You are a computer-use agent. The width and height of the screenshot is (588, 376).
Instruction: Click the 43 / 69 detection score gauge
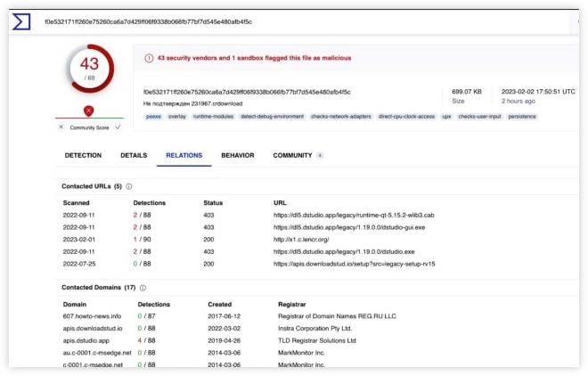point(90,69)
